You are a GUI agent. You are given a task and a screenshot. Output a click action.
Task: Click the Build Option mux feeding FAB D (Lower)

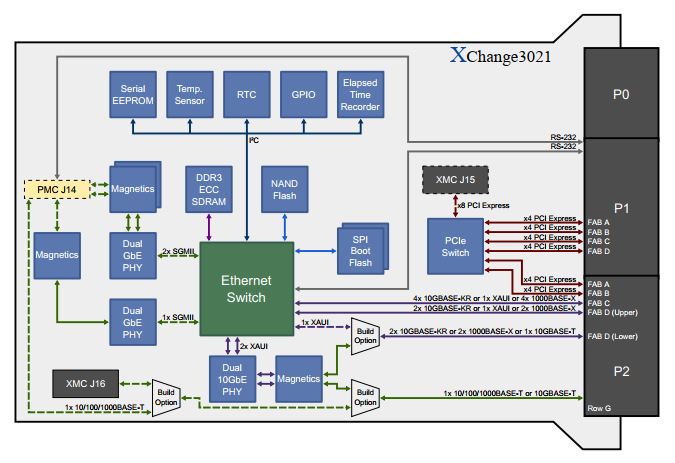click(365, 336)
